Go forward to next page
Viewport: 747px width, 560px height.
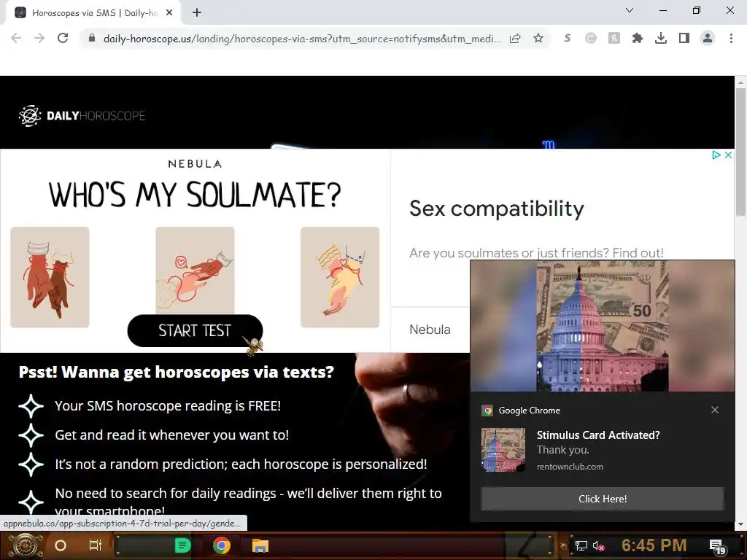tap(39, 38)
